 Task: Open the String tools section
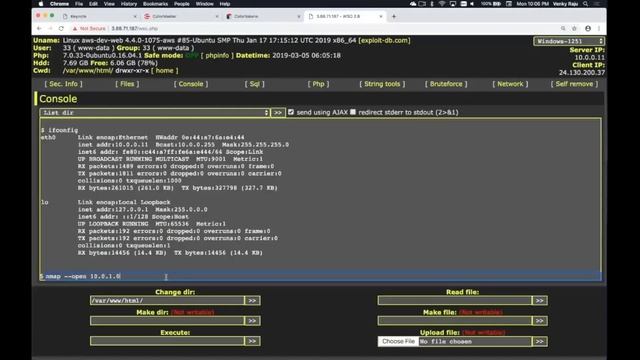click(382, 84)
